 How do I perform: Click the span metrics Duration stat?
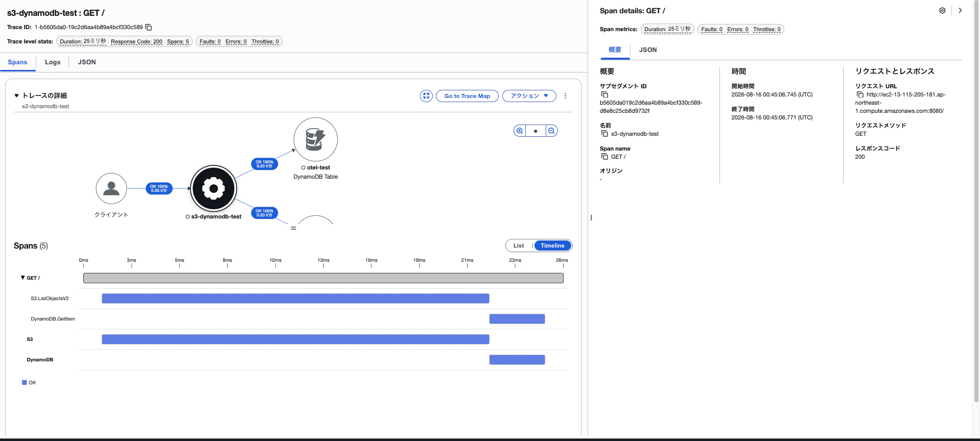667,29
